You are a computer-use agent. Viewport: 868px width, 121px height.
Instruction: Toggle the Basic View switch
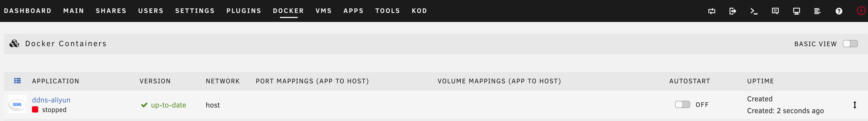850,44
